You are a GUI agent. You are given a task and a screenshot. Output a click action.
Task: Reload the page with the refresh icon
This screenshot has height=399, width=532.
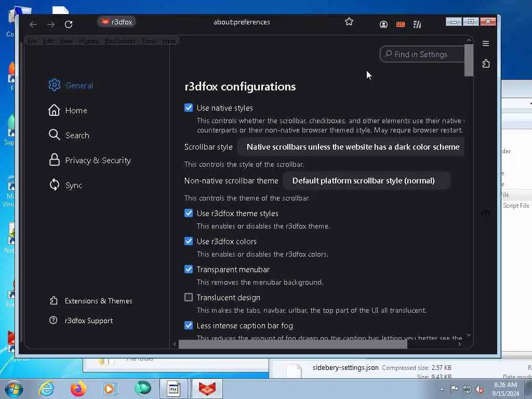(69, 24)
